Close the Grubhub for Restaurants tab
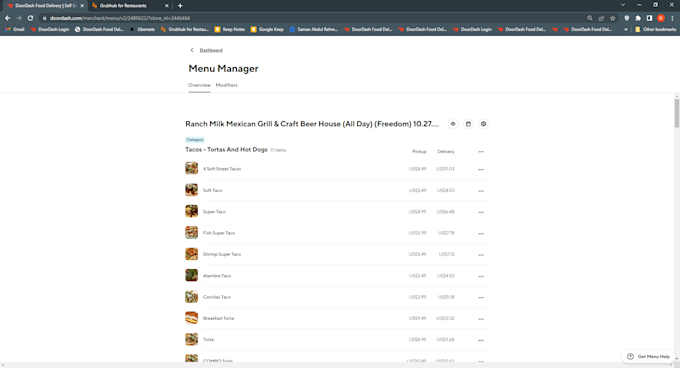Image resolution: width=680 pixels, height=368 pixels. click(167, 6)
